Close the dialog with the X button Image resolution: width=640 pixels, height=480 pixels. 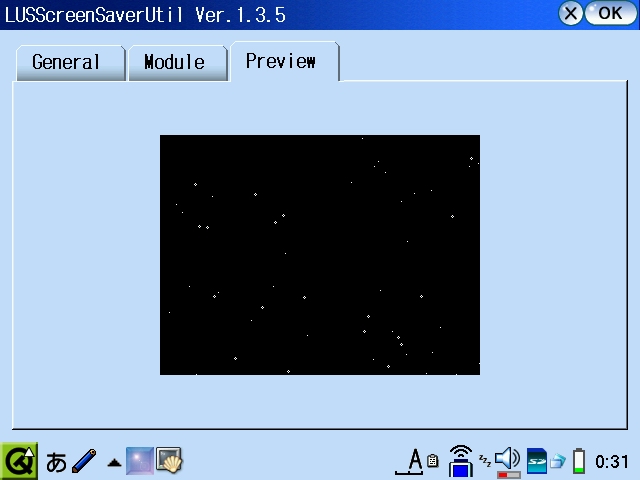click(570, 13)
